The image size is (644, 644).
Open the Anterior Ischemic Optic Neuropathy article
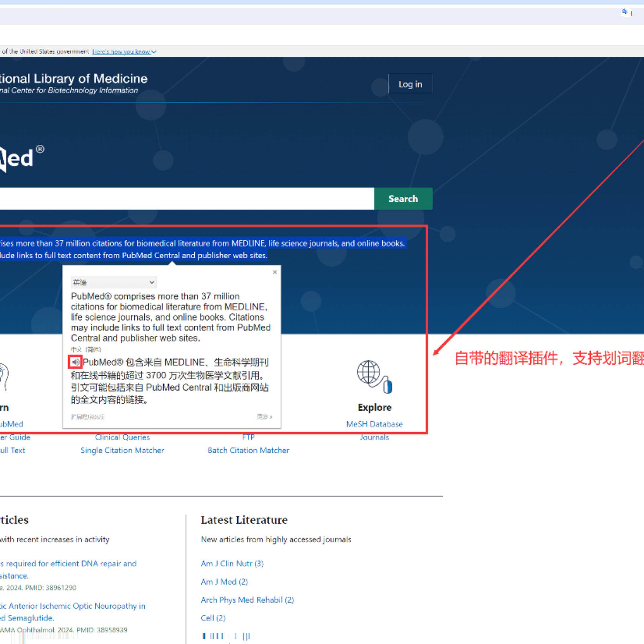tap(73, 612)
